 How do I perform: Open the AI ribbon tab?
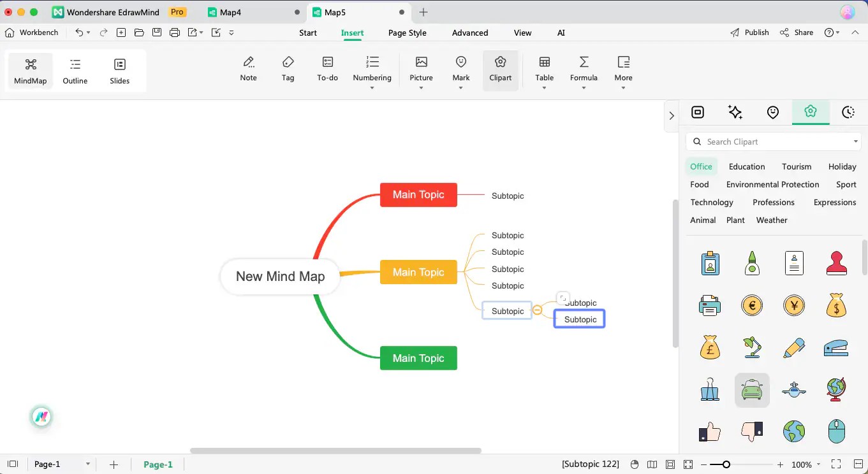[x=561, y=32]
